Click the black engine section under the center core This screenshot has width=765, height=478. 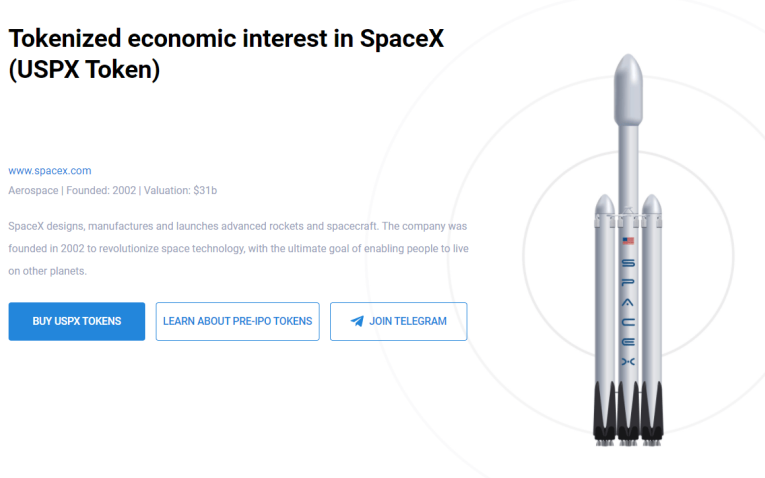pyautogui.click(x=628, y=412)
